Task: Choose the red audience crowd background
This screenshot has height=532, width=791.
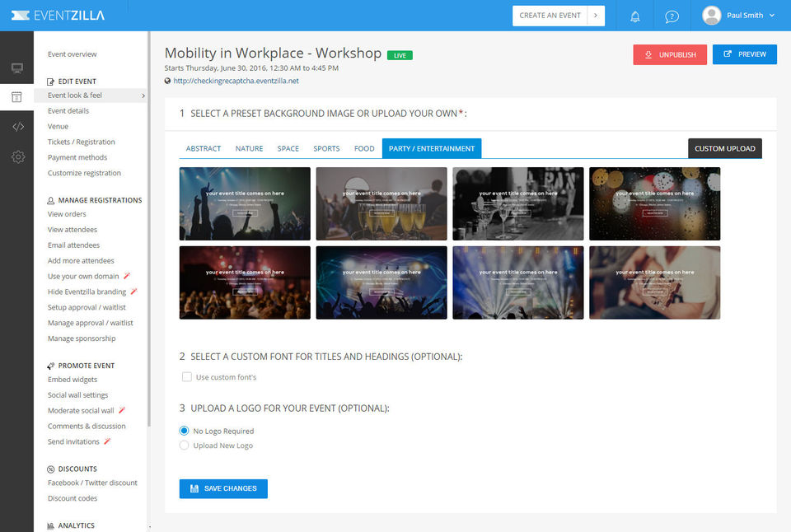Action: click(246, 282)
